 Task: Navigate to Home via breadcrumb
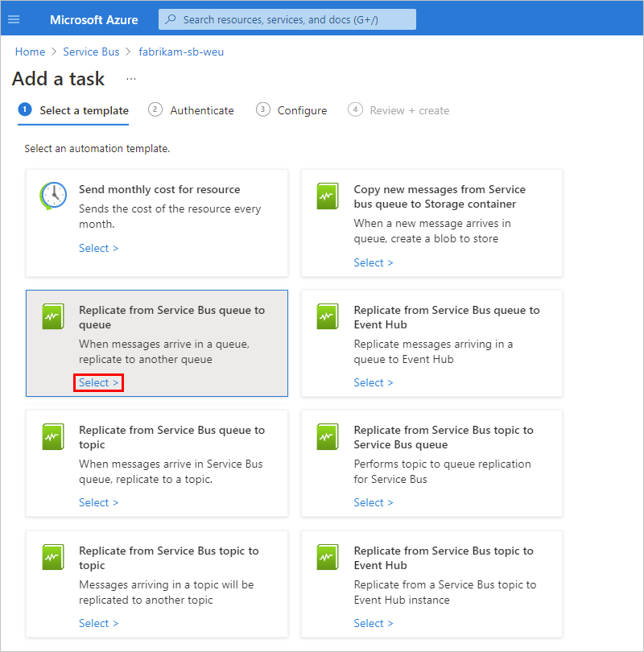pos(30,52)
